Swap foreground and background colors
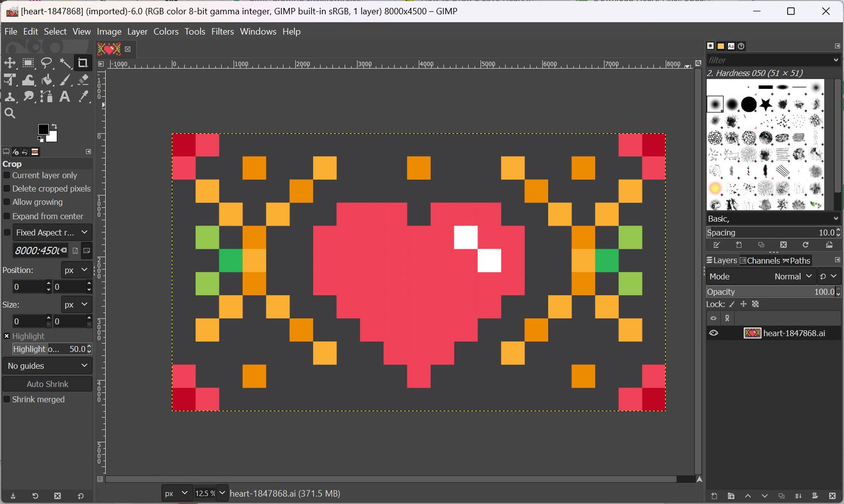844x504 pixels. click(54, 126)
